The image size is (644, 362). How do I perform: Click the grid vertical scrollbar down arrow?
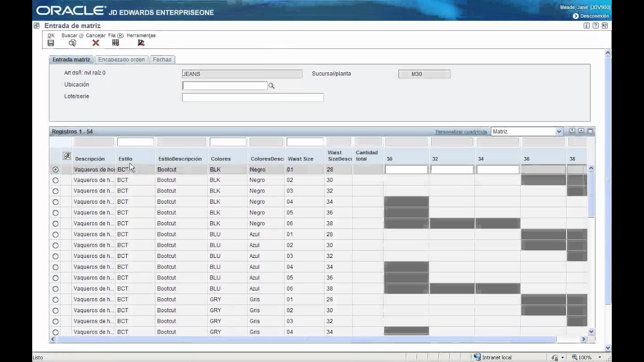[591, 332]
